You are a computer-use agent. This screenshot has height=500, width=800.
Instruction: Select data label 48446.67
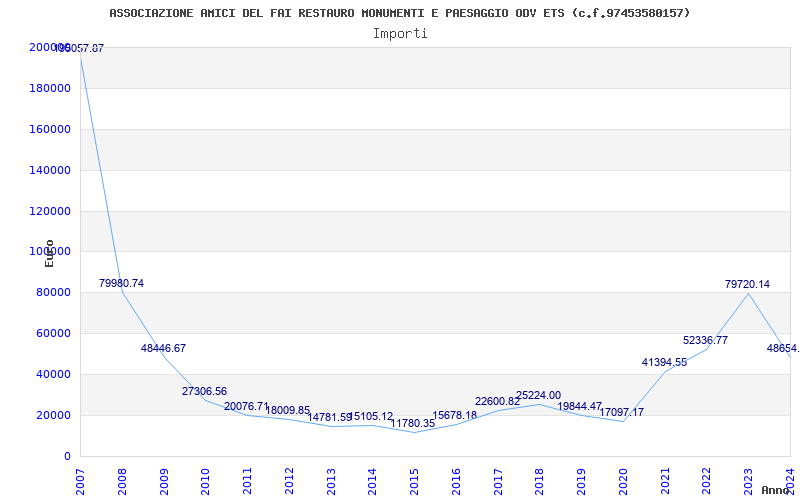163,348
